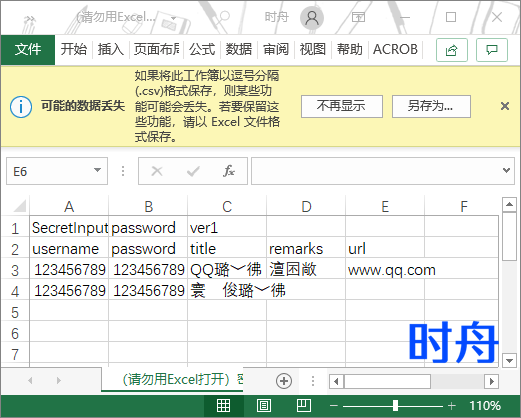Click the share icon button
The height and width of the screenshot is (418, 521).
click(452, 50)
